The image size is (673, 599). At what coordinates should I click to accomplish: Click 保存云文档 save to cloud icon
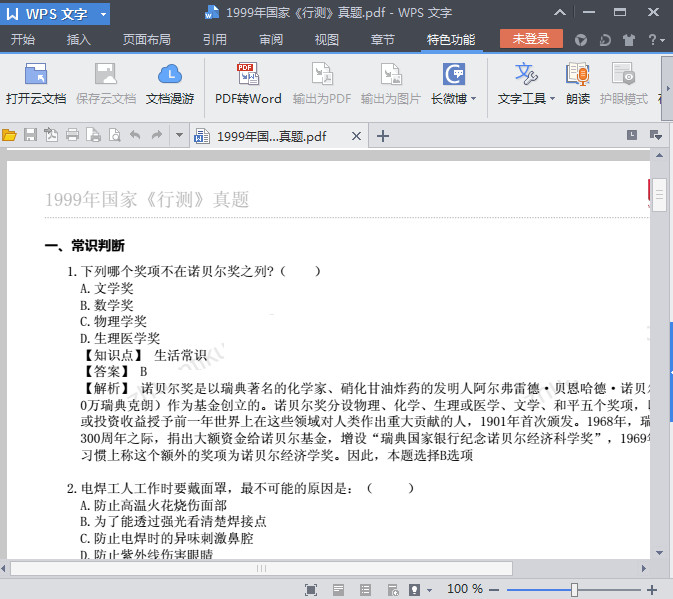(x=106, y=84)
